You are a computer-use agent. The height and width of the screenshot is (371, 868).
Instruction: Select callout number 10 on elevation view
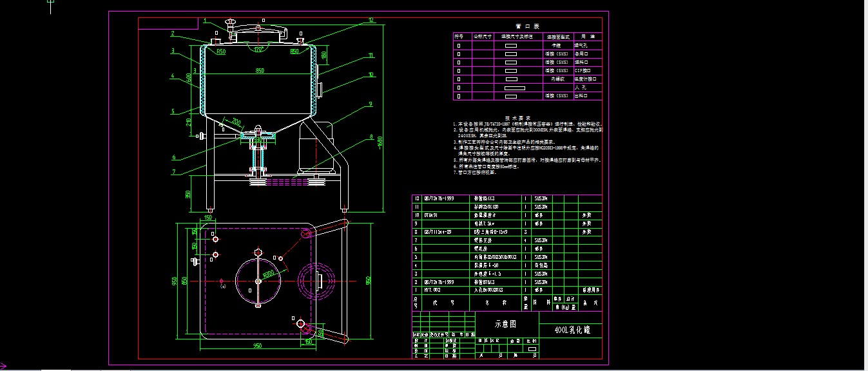tap(371, 75)
